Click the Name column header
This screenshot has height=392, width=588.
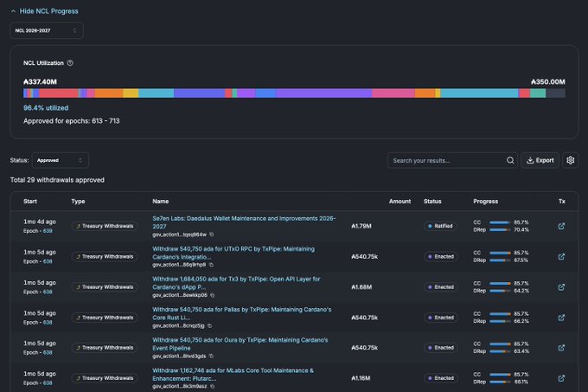(161, 202)
